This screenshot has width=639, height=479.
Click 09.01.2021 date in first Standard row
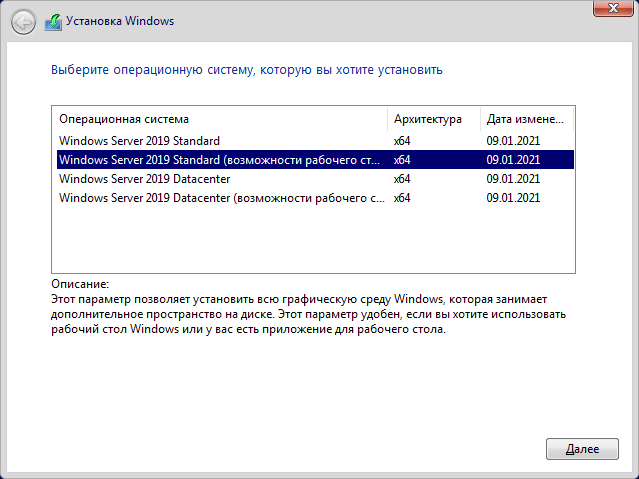(513, 141)
